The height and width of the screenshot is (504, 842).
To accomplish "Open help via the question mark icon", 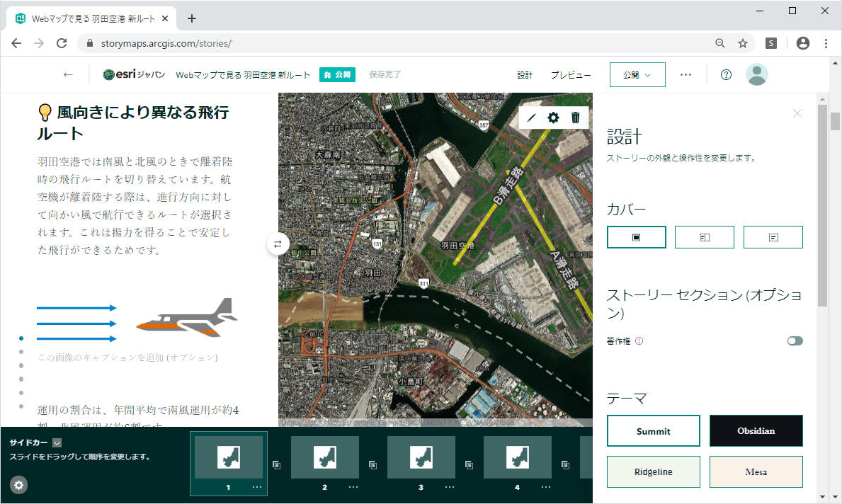I will 725,74.
